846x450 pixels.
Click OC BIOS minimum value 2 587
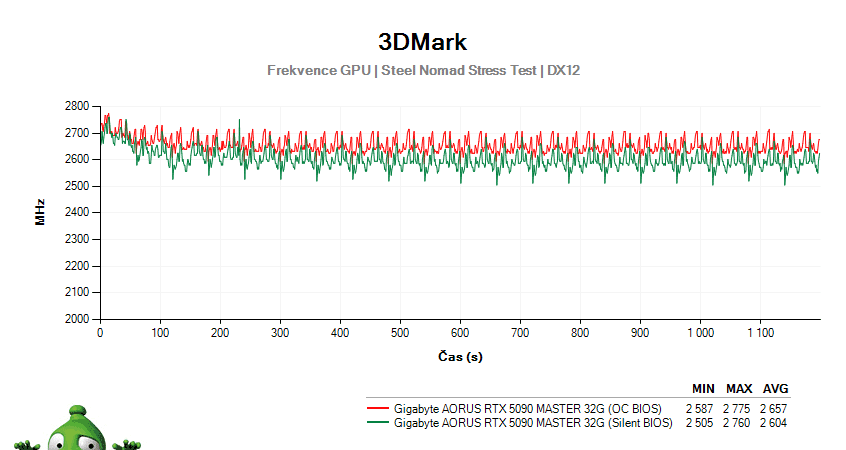point(700,409)
